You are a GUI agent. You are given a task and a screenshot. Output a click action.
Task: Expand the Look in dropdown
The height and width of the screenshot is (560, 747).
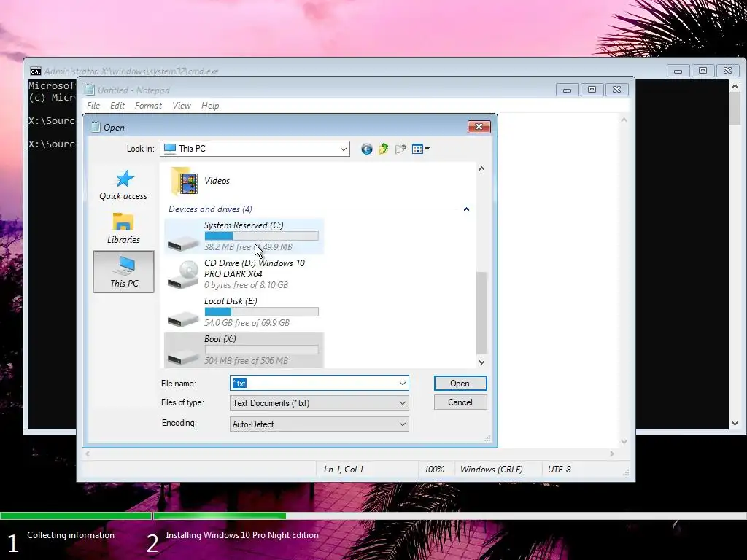343,149
